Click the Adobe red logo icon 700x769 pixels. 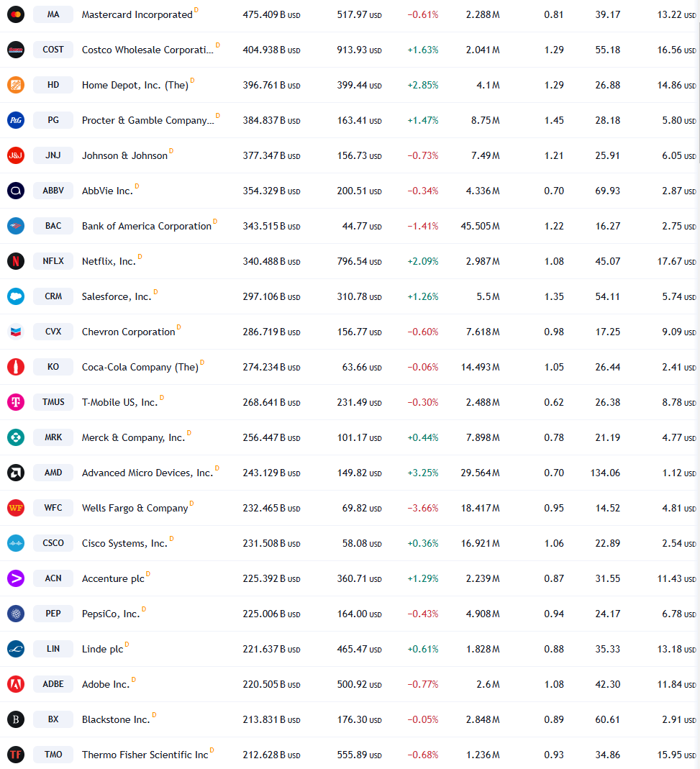click(x=16, y=684)
